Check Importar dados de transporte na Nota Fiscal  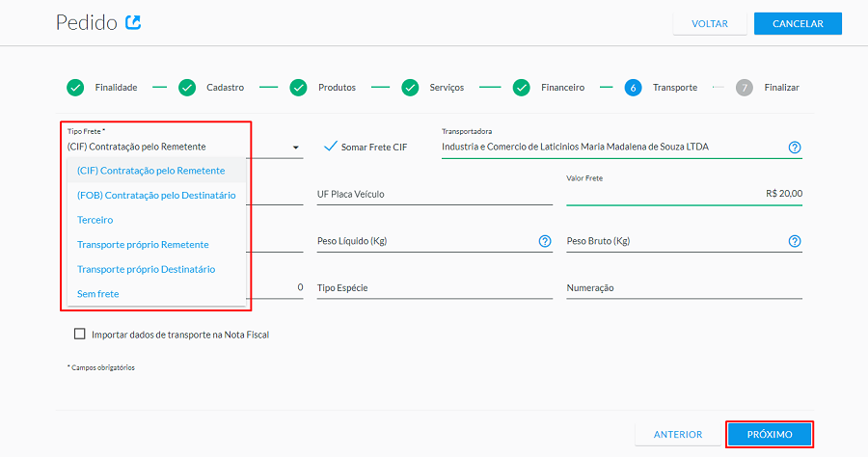(x=80, y=334)
